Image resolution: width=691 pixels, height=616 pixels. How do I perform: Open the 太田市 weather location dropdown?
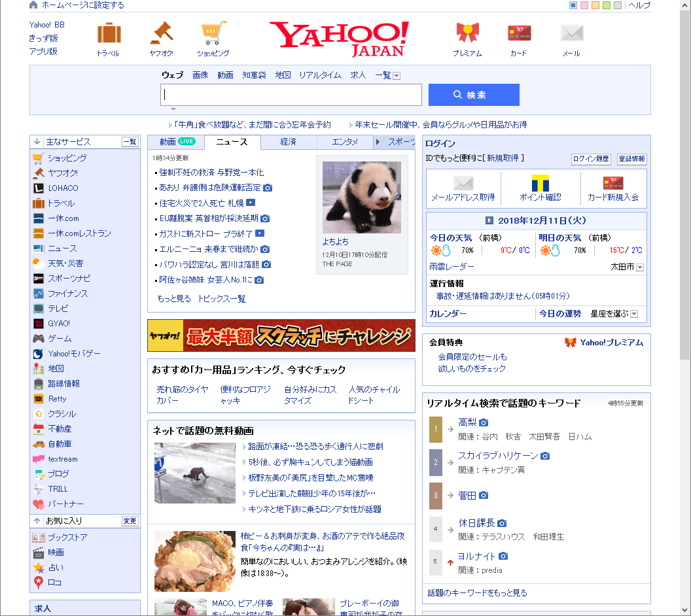(640, 267)
